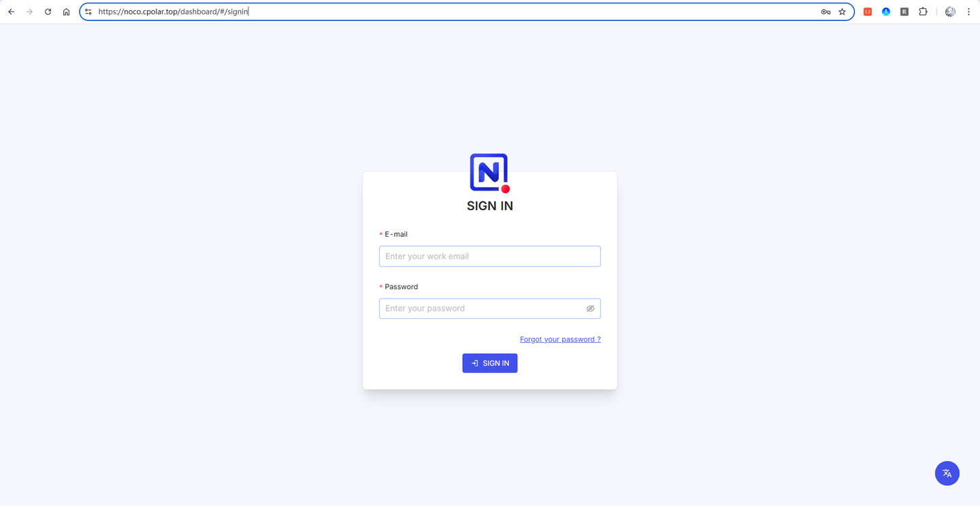Open Chrome's password manager key icon

[x=825, y=12]
